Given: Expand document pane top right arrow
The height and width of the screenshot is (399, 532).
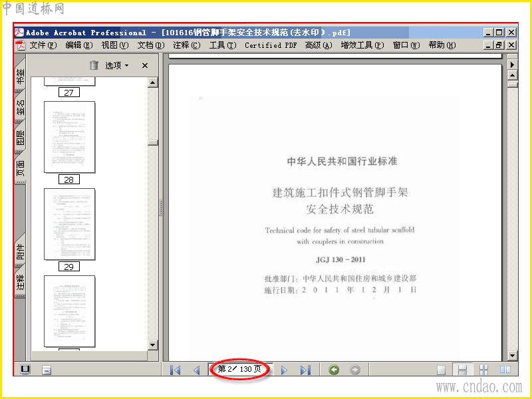Looking at the screenshot, I should (512, 65).
